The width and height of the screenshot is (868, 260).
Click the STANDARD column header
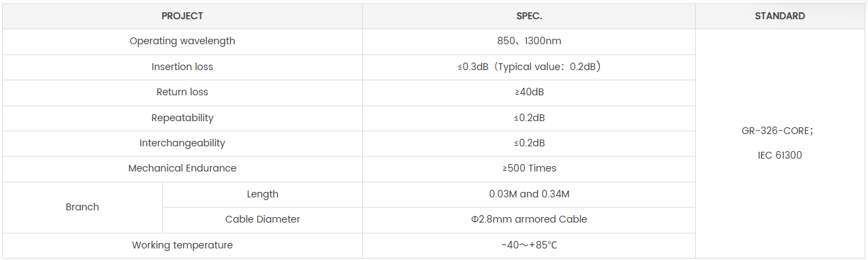coord(780,16)
